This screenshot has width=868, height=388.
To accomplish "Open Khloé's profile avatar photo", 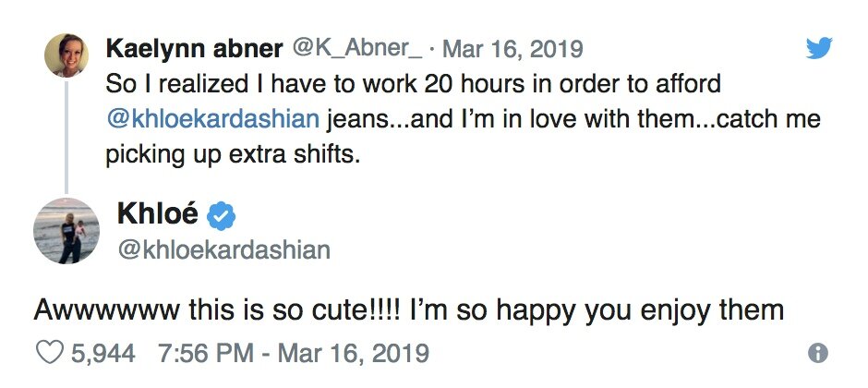I will [x=66, y=231].
